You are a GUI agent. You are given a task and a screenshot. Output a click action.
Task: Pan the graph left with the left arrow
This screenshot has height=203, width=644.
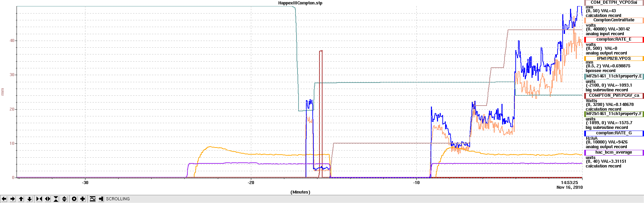(x=4, y=199)
